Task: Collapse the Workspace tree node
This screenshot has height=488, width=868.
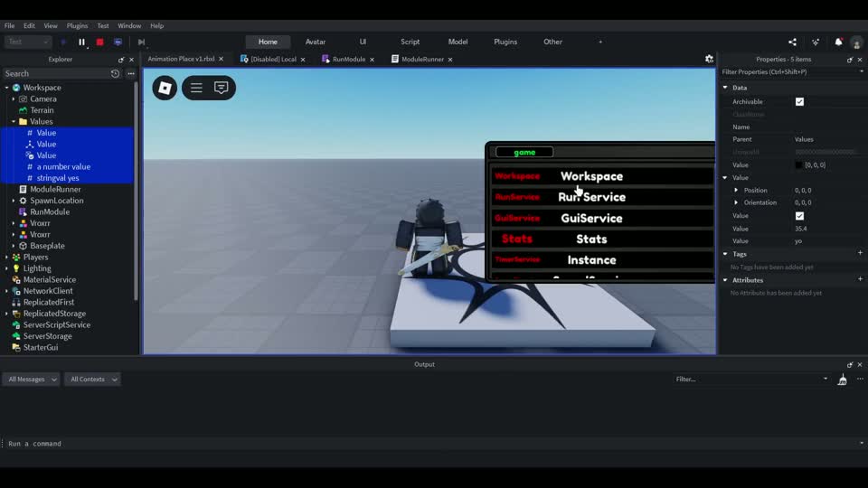Action: [x=6, y=88]
